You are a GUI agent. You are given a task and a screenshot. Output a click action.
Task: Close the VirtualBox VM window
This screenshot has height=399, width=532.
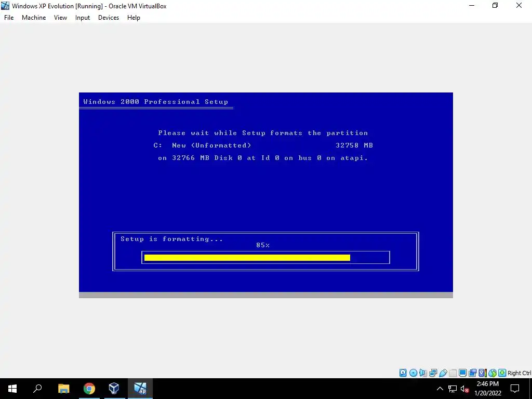(x=519, y=6)
